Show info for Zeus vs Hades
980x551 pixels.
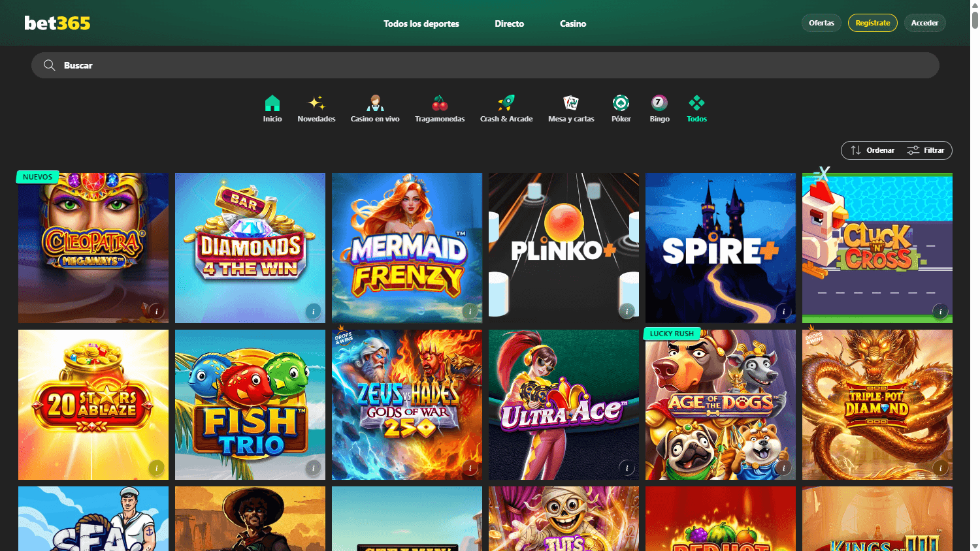tap(470, 468)
